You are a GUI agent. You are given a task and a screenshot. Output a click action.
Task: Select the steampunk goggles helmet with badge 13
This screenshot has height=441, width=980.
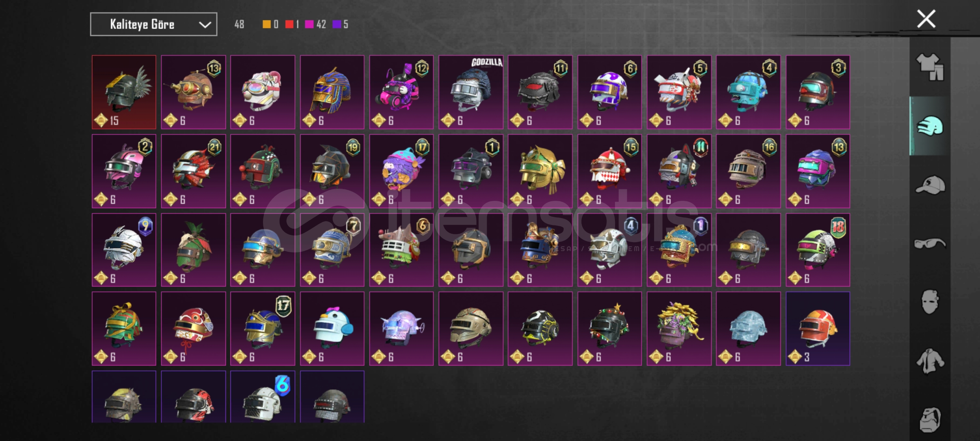[x=193, y=92]
